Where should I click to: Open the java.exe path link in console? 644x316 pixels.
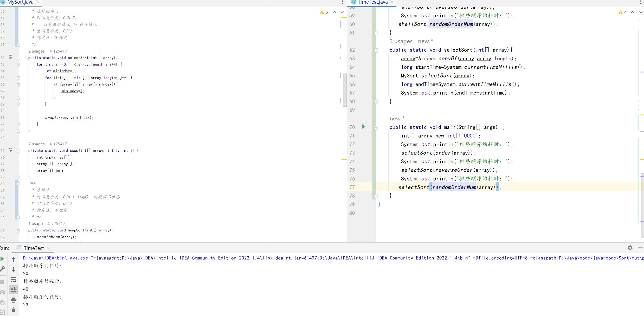coord(55,258)
